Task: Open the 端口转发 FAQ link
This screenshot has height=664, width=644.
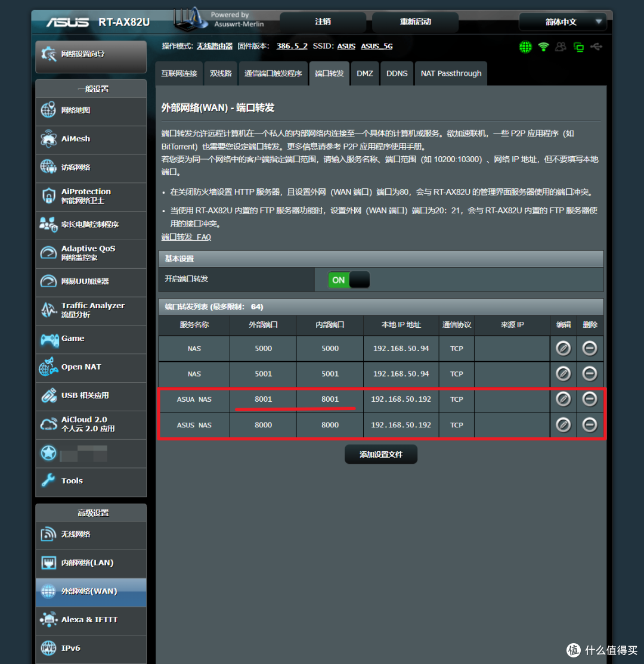Action: pos(185,237)
